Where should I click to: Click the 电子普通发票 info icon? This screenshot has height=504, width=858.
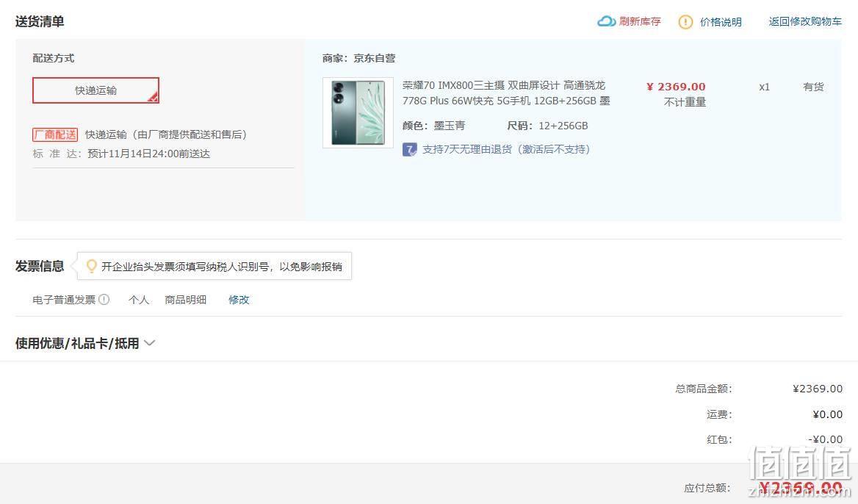tap(104, 299)
